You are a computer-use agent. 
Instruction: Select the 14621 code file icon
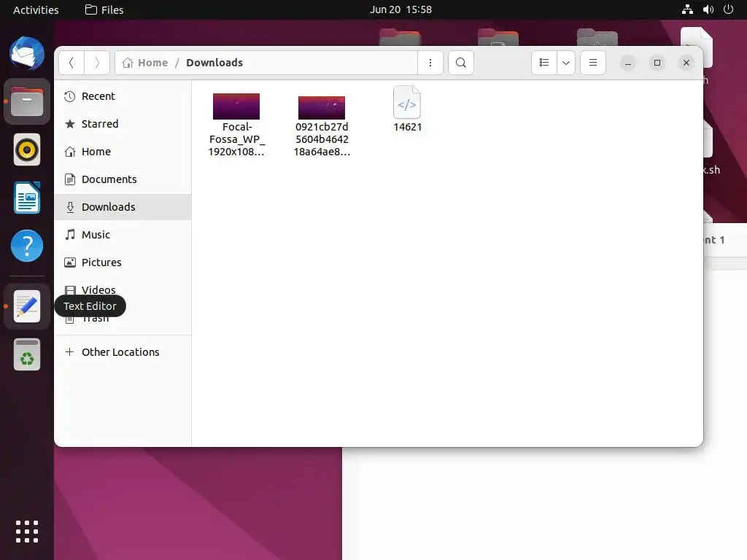click(407, 102)
